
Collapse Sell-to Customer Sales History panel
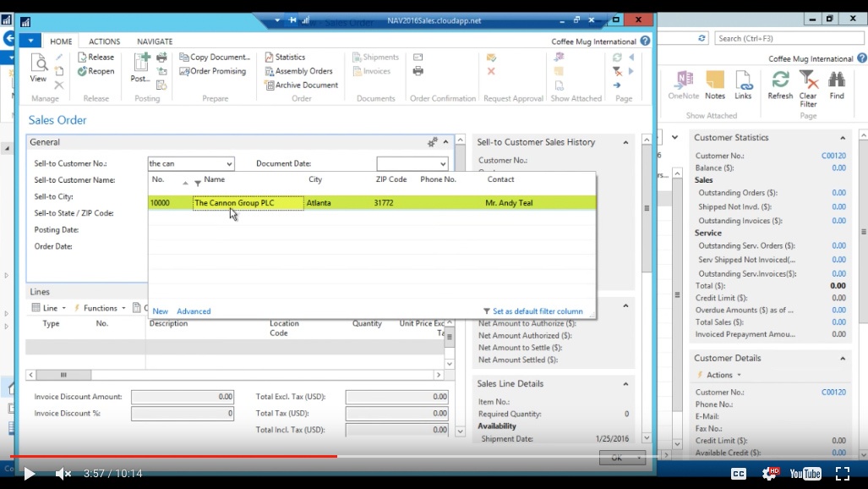[x=625, y=142]
